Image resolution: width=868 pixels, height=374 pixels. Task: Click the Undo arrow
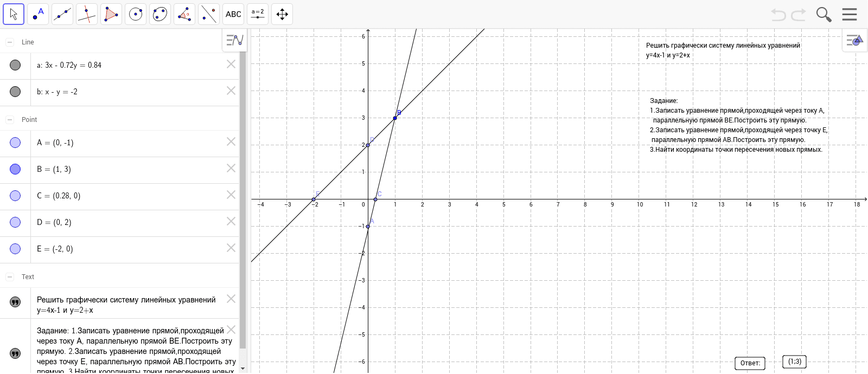[778, 15]
